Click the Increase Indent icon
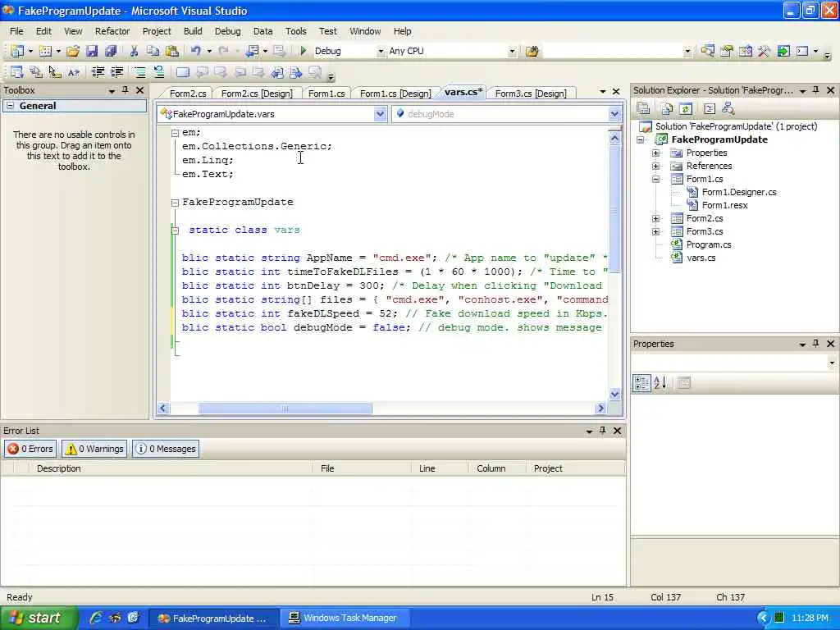This screenshot has width=840, height=630. [116, 72]
